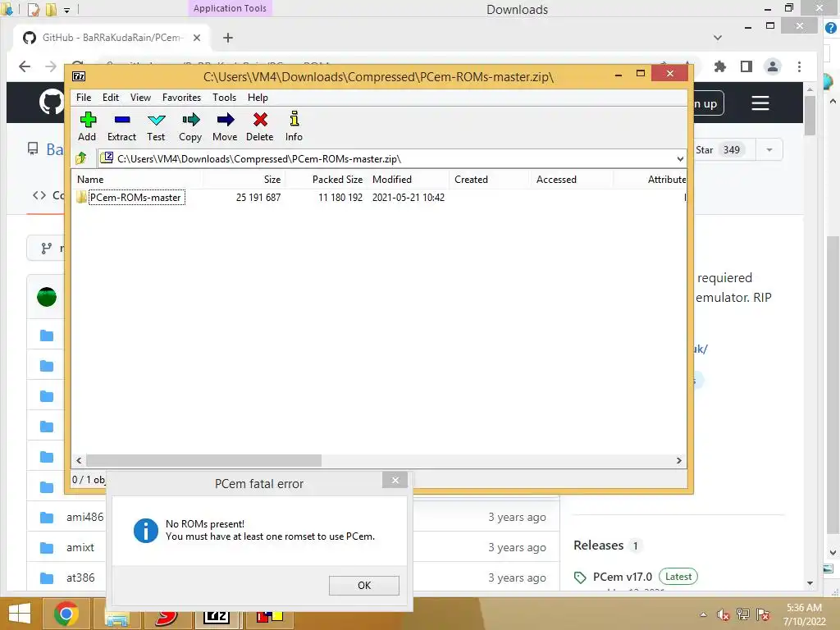Open Chrome three-dot menu
The height and width of the screenshot is (630, 840).
[799, 66]
